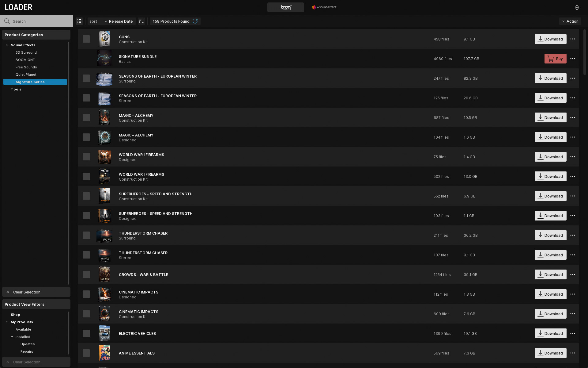Screen dimensions: 588x368
Task: Refresh the products found list
Action: pos(195,21)
